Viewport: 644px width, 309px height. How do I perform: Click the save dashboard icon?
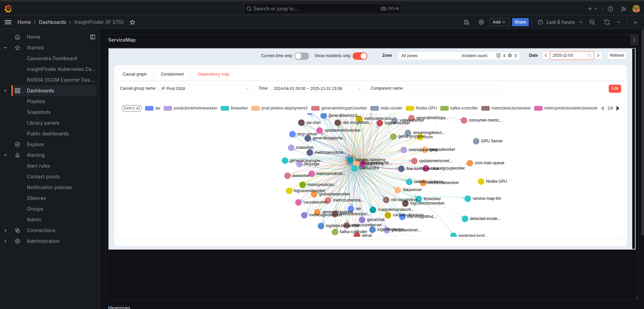coord(467,22)
